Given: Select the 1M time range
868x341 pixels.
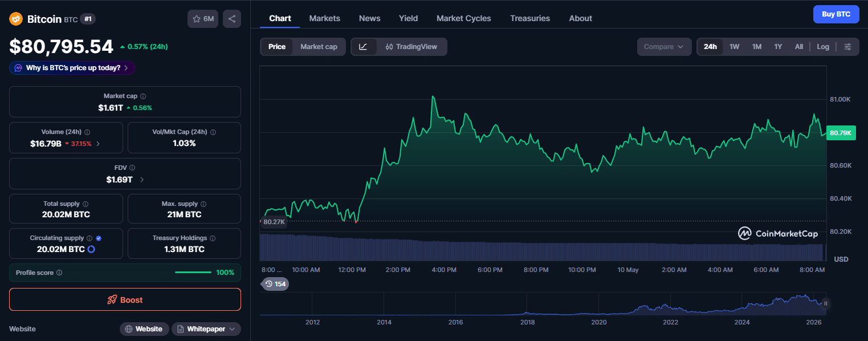Looking at the screenshot, I should point(757,47).
